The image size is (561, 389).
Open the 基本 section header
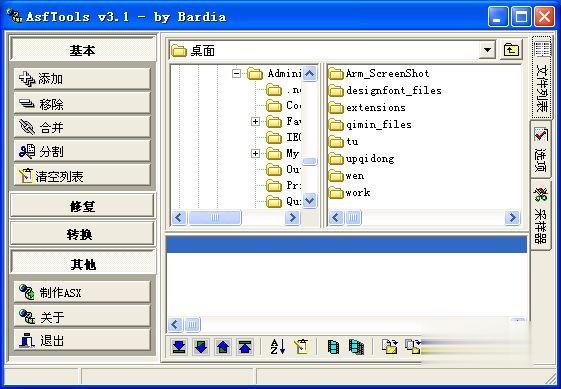tap(83, 50)
